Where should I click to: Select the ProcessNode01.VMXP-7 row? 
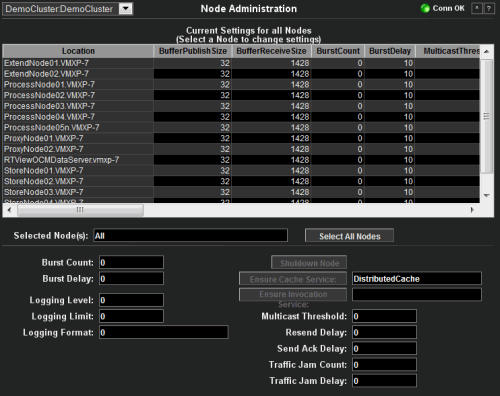(241, 84)
